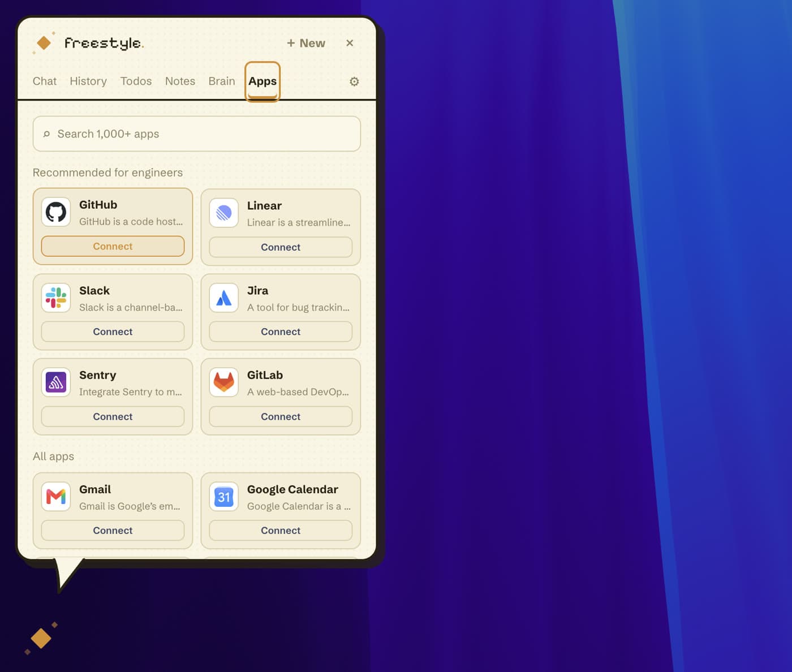The image size is (792, 672).
Task: Go to the Todos tab
Action: pos(136,81)
